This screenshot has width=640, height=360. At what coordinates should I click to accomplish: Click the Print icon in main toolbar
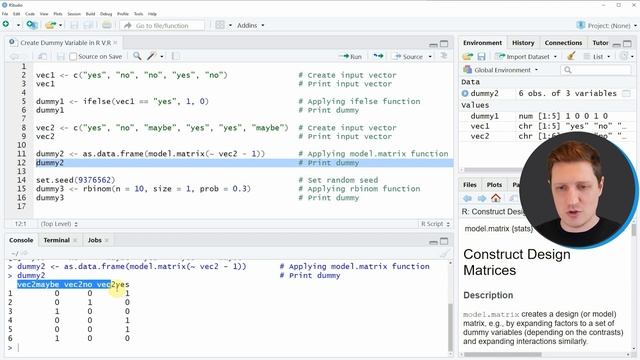point(107,25)
